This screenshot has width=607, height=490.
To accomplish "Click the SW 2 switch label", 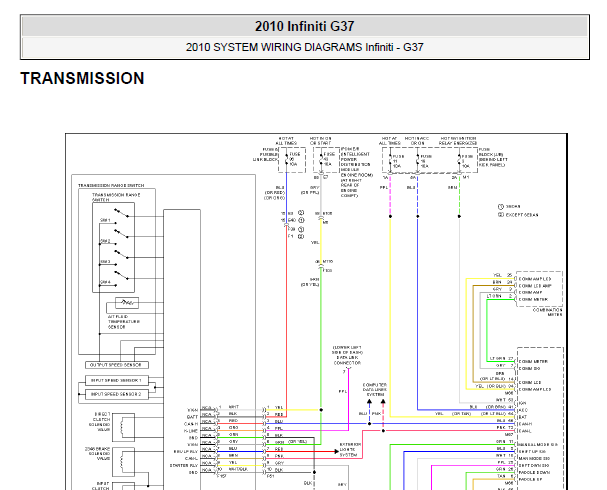I will [105, 241].
